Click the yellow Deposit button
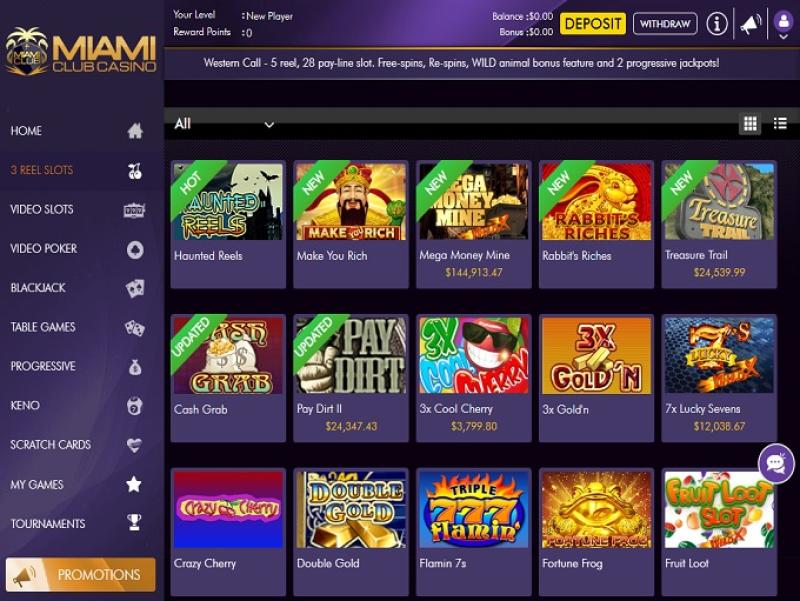800x601 pixels. pyautogui.click(x=593, y=24)
